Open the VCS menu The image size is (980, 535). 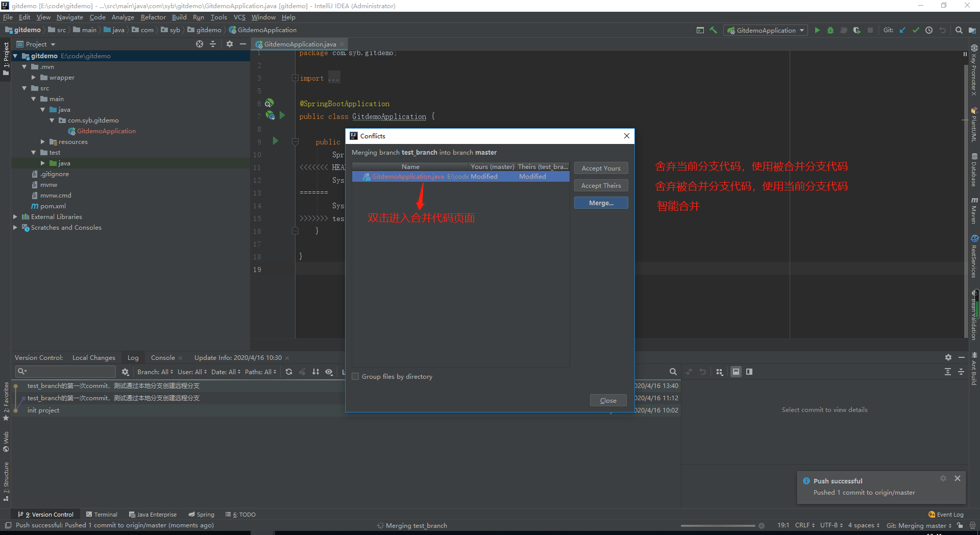[239, 17]
